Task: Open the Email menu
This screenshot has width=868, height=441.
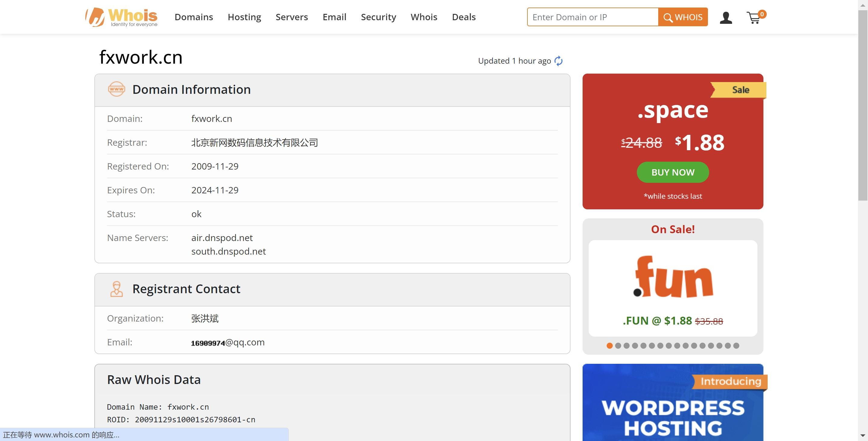Action: tap(334, 17)
